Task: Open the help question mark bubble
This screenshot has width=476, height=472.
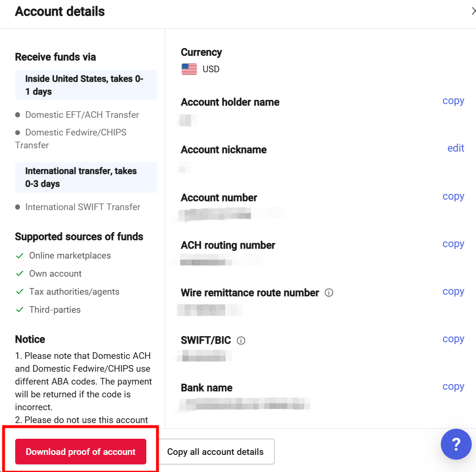Action: 456,444
